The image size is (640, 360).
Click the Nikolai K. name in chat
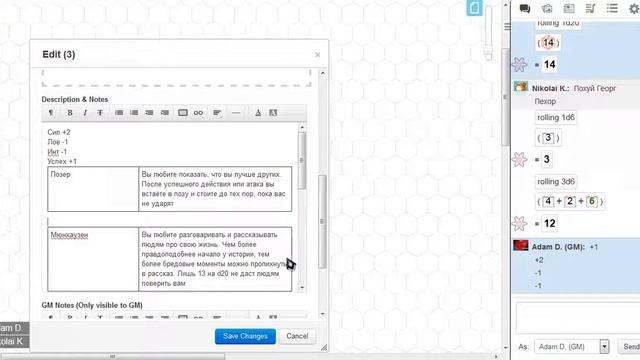[551, 89]
